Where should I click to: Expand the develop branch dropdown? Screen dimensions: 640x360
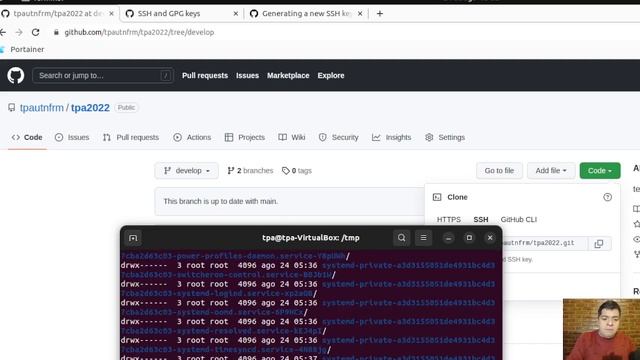[x=187, y=171]
